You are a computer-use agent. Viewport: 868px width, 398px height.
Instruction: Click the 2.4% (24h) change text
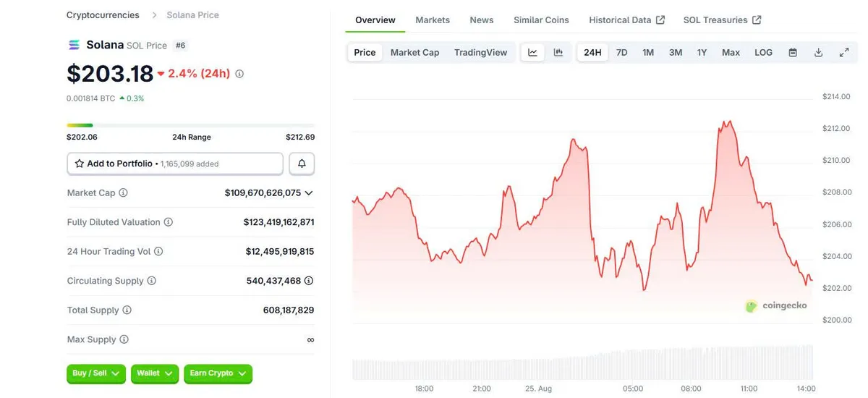(x=199, y=74)
